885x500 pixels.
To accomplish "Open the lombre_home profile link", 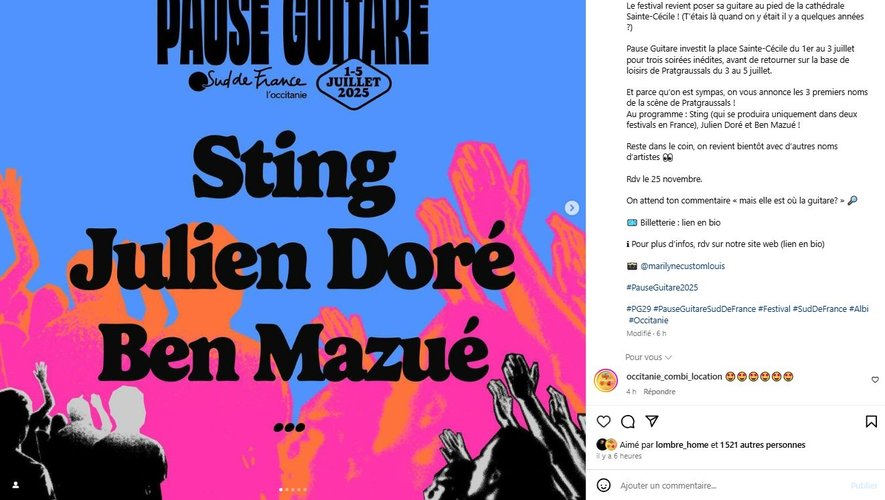I will pyautogui.click(x=681, y=445).
